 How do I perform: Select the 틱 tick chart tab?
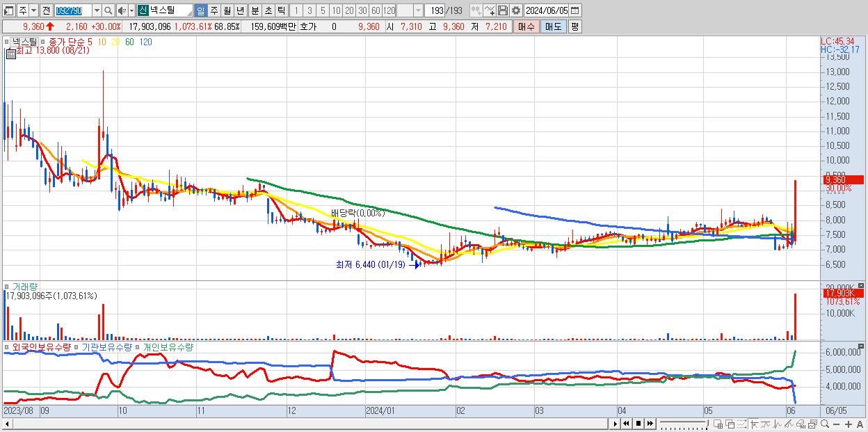[281, 10]
